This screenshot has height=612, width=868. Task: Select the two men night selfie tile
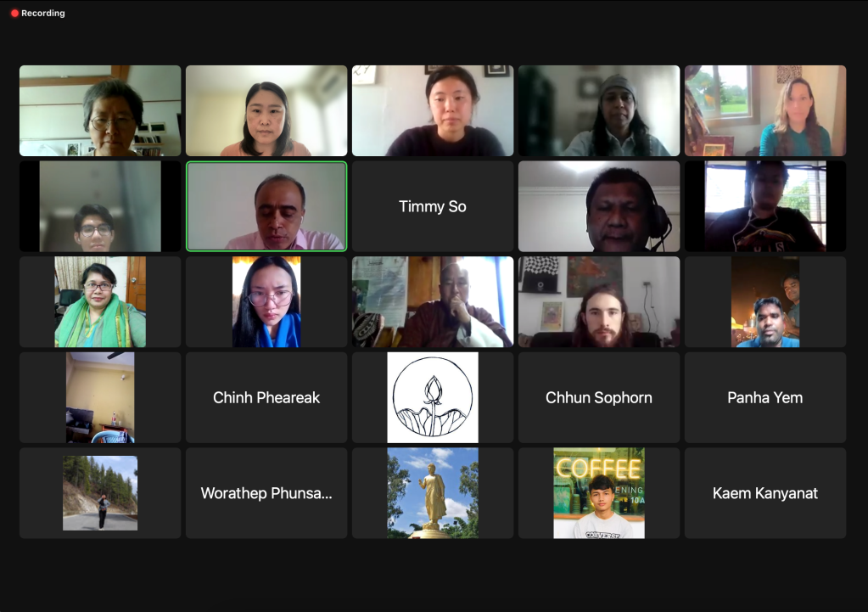[x=765, y=302]
